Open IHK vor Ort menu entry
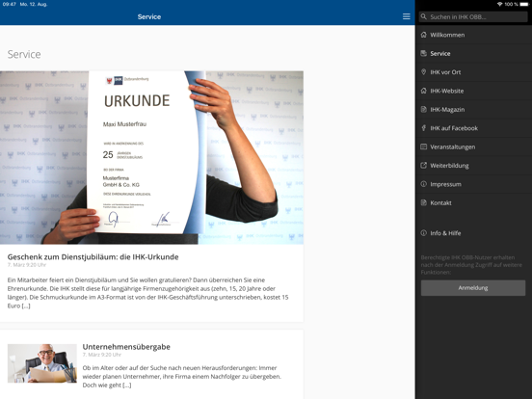532x399 pixels. click(473, 72)
